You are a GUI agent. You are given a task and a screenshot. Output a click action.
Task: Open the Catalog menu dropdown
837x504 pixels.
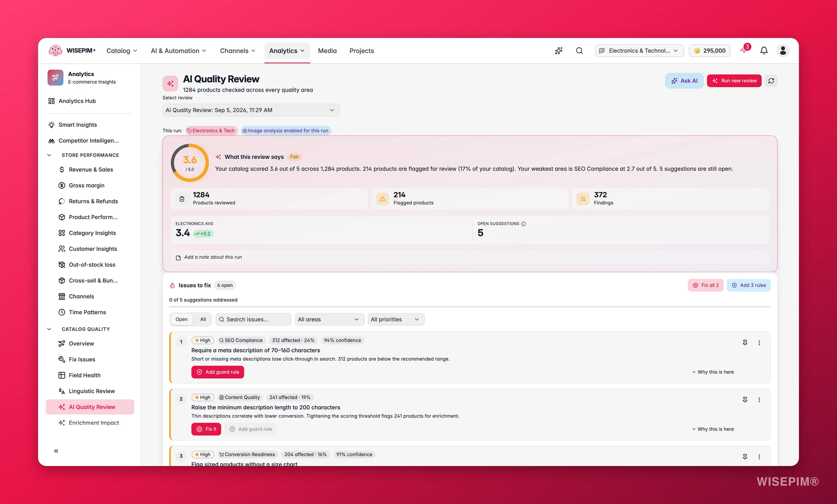[122, 51]
